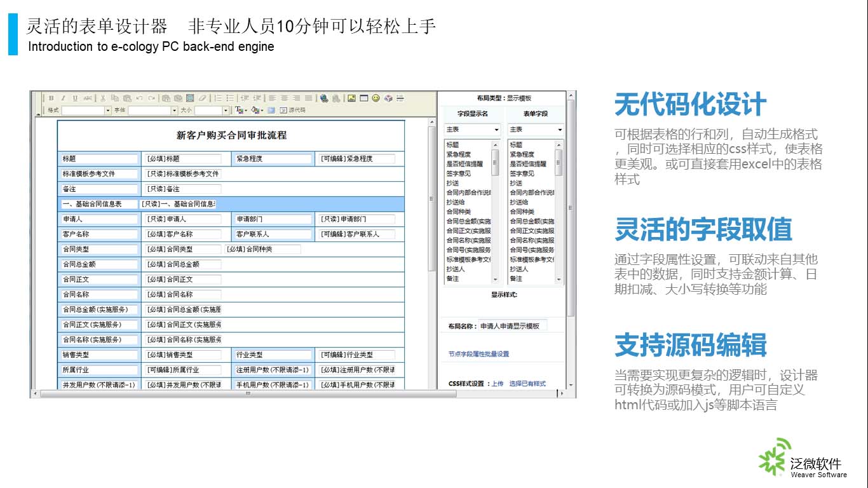The image size is (868, 488).
Task: Toggle underline formatting in the editor toolbar
Action: (x=75, y=98)
